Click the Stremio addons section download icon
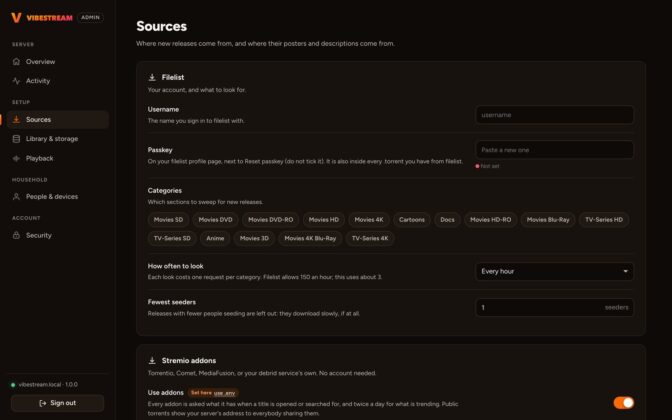This screenshot has width=672, height=420. tap(152, 360)
